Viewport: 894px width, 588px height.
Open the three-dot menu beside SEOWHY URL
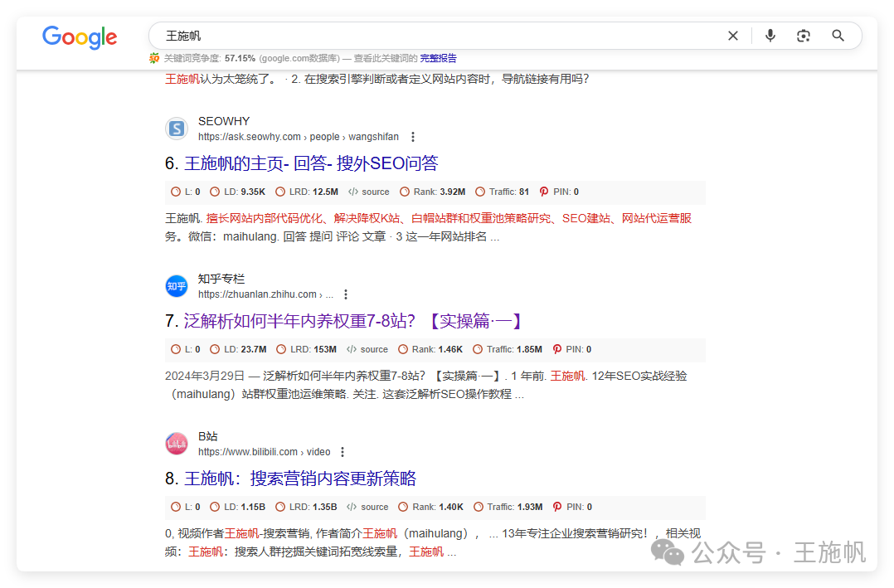click(413, 137)
